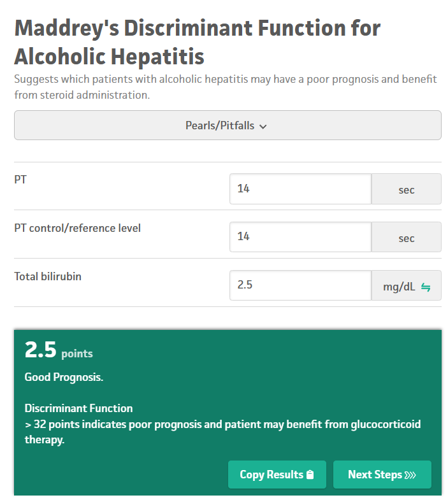Click the 2.5 points score result
448x500 pixels.
click(x=58, y=351)
